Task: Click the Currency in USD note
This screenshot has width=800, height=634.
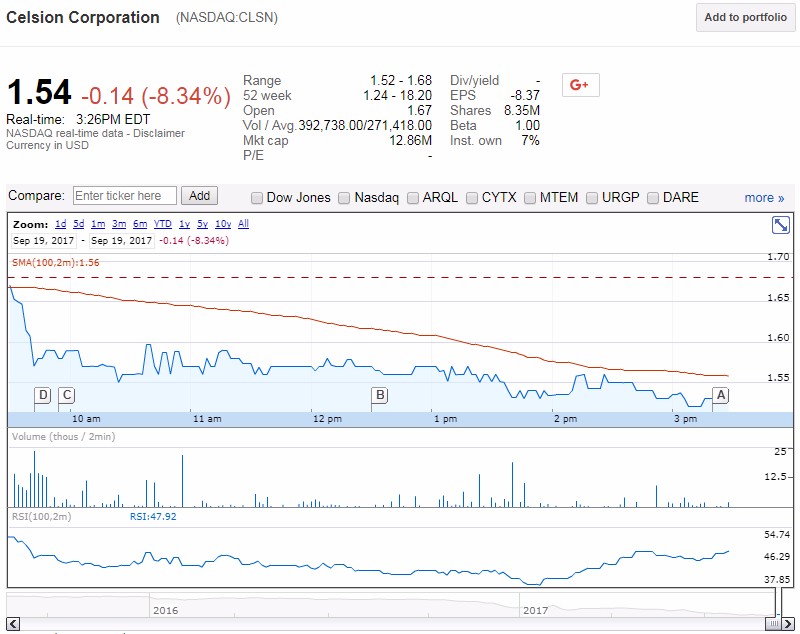Action: coord(47,145)
